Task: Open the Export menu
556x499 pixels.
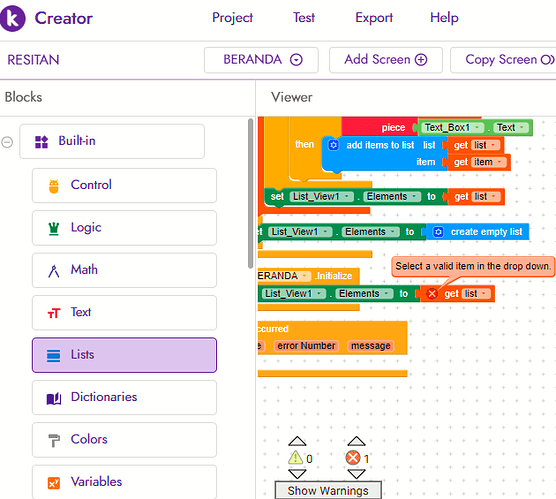Action: pyautogui.click(x=374, y=17)
